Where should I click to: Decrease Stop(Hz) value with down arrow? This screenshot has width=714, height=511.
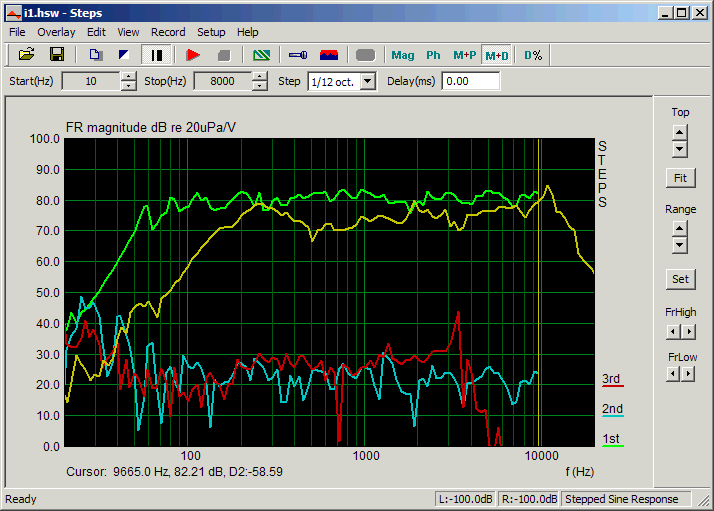(259, 86)
